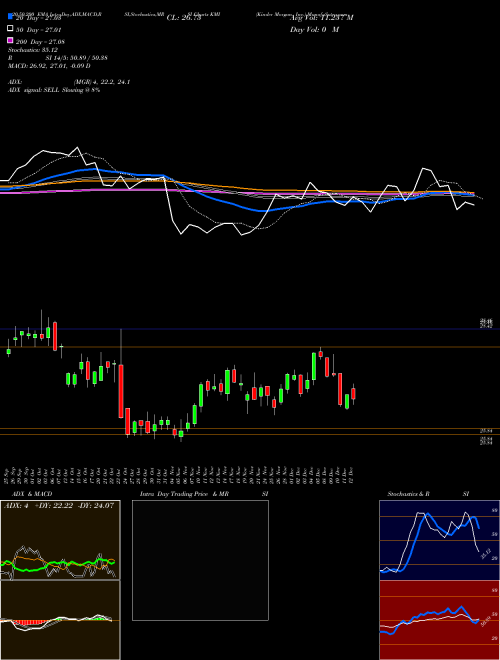Click the empty Intra Day Trading Price chart box

click(200, 560)
